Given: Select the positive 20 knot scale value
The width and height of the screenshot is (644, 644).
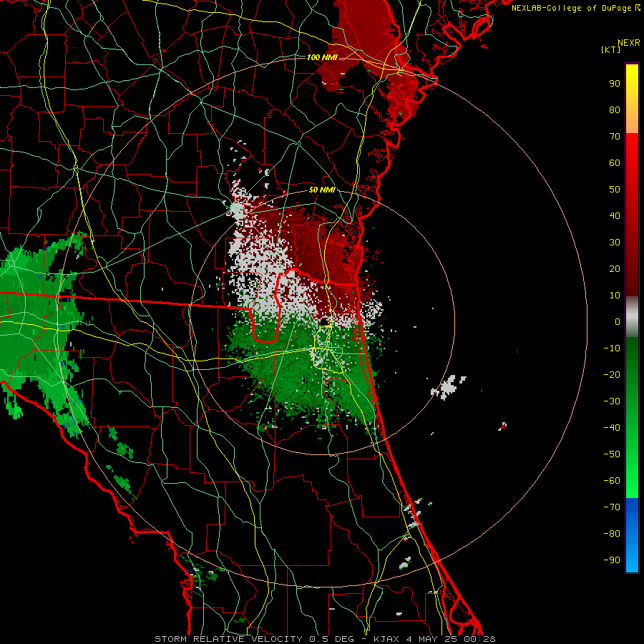Looking at the screenshot, I should 615,268.
